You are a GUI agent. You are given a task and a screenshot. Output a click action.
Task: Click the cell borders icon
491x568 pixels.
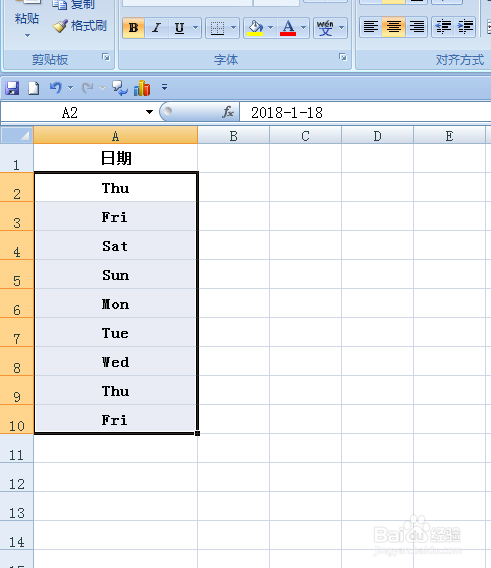217,28
